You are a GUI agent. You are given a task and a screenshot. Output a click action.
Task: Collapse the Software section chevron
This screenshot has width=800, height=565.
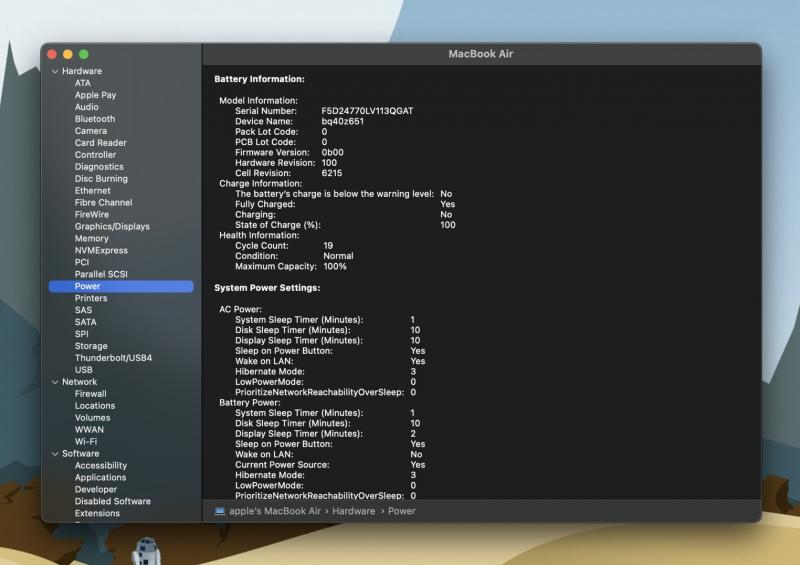point(55,454)
